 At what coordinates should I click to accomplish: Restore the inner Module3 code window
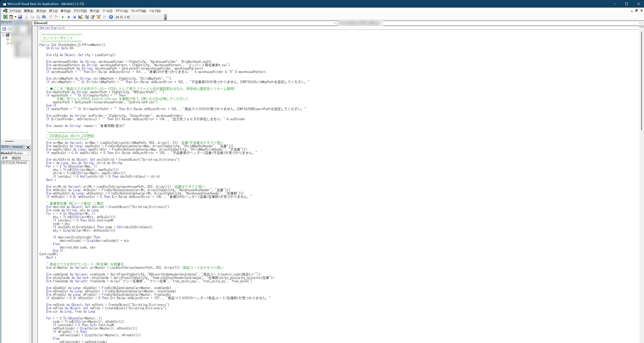[636, 11]
